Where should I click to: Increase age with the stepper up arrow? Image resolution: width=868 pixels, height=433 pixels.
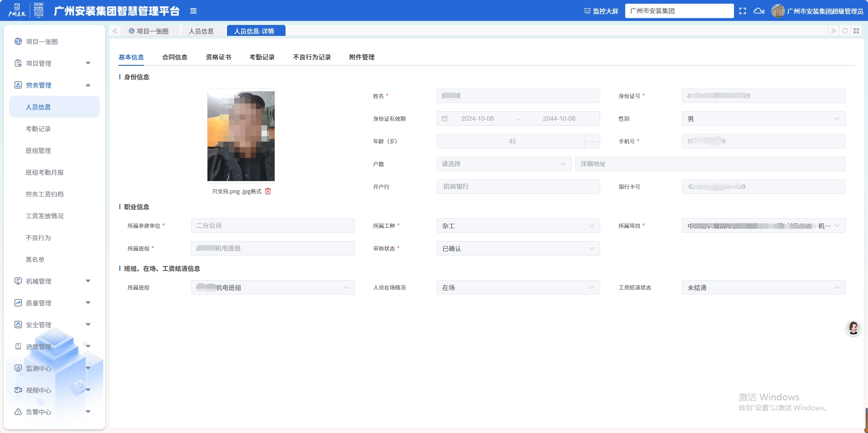point(592,138)
